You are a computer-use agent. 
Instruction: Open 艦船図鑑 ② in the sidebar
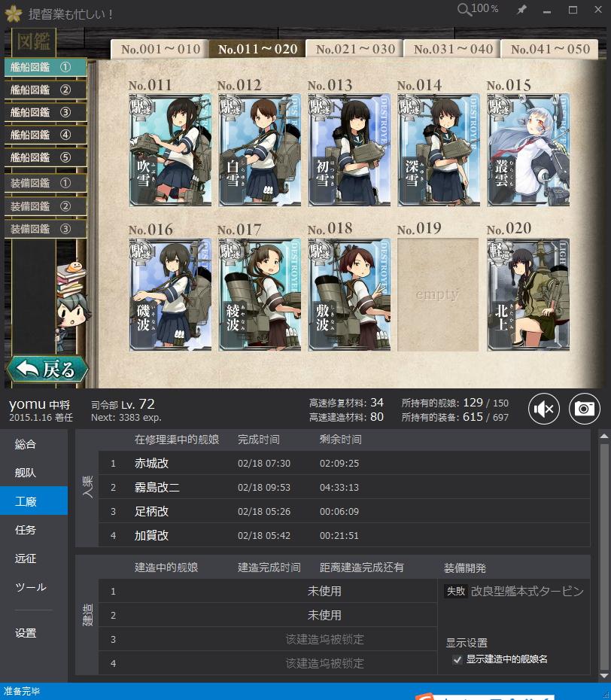tap(45, 90)
